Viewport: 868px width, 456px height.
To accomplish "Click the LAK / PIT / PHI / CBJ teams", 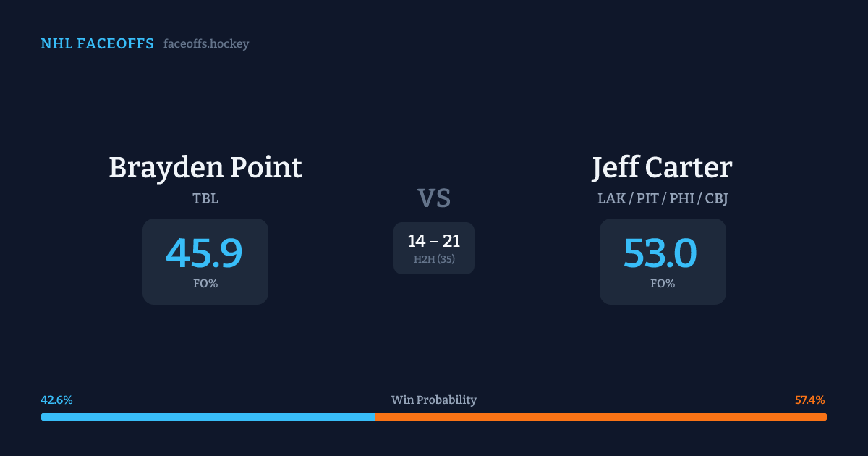I will coord(663,198).
